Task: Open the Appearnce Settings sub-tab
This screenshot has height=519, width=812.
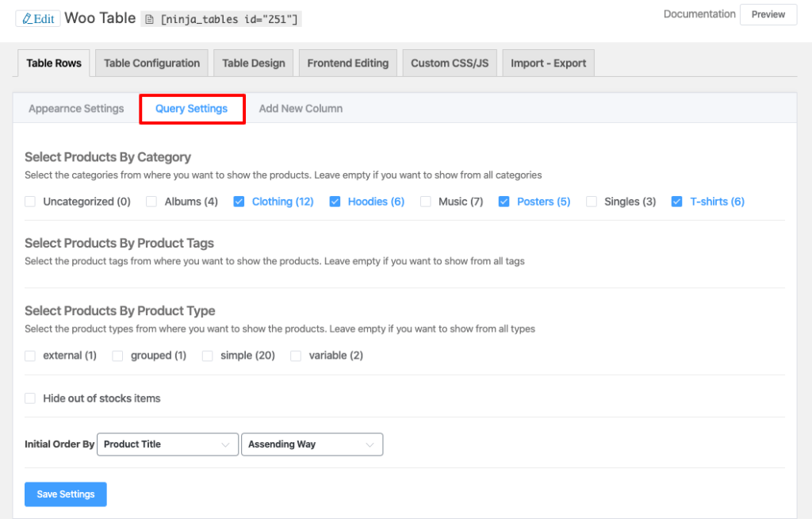Action: pyautogui.click(x=76, y=109)
